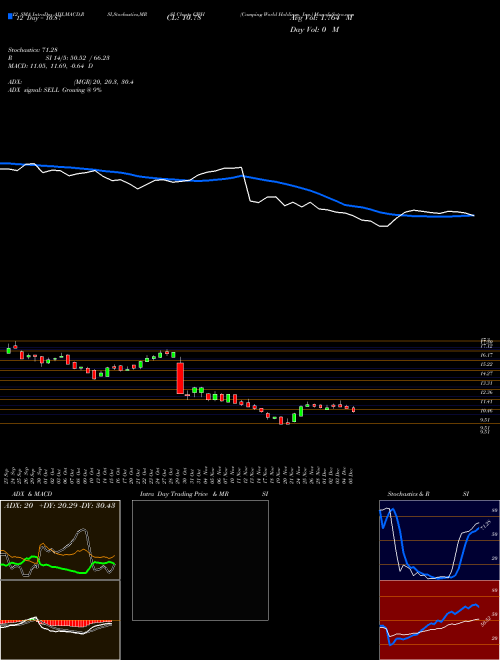Image resolution: width=500 pixels, height=660 pixels.
Task: Click the 71.28 label inside Stochastics chart
Action: pos(486,526)
